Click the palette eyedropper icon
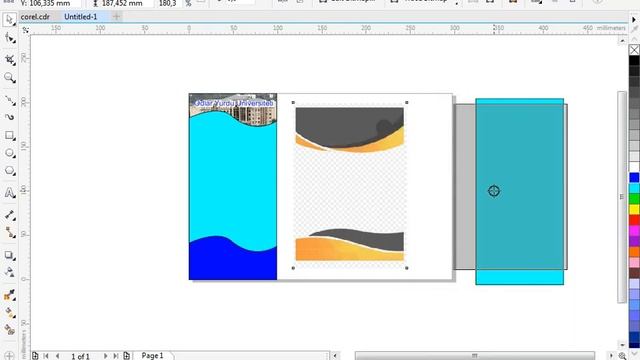This screenshot has width=640, height=360. (634, 29)
